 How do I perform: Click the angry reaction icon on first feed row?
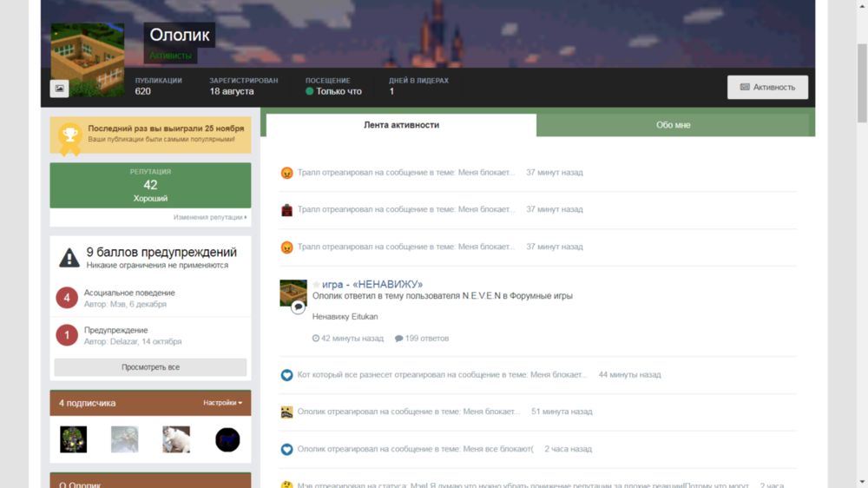coord(286,173)
